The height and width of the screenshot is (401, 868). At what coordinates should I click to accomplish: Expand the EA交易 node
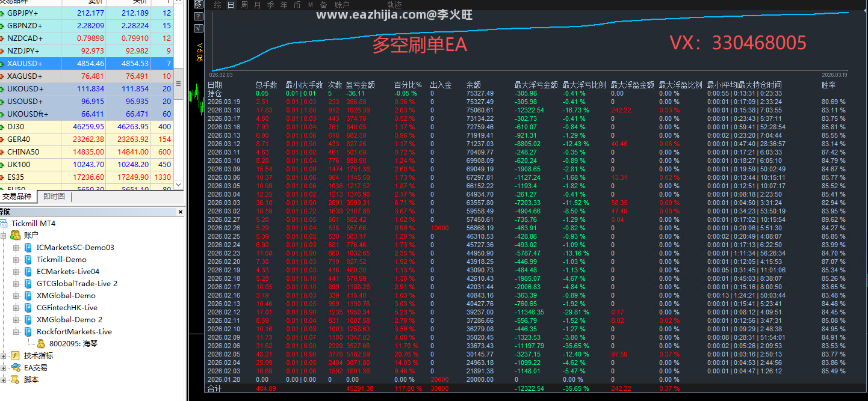click(x=4, y=368)
